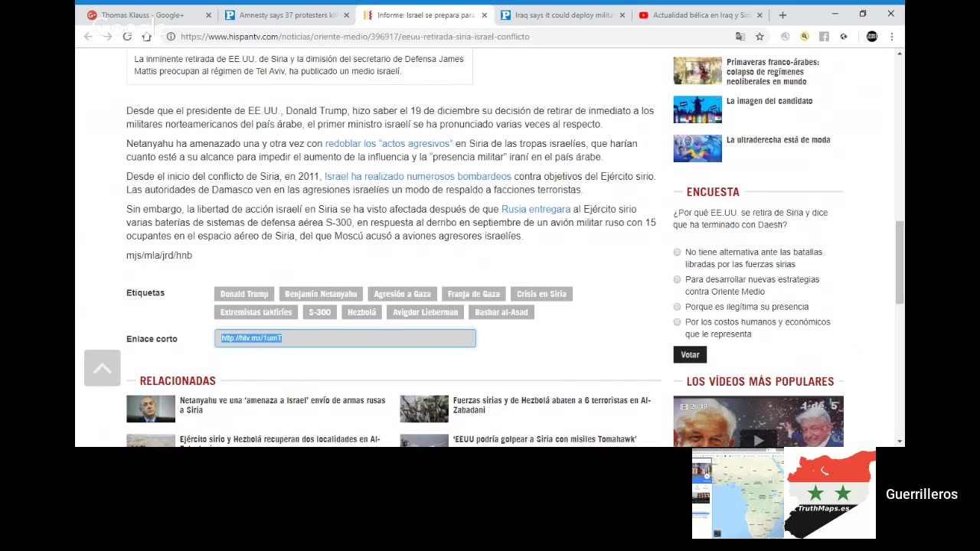Open 'EEUU podría golpear a Siria' article
This screenshot has height=551, width=980.
click(544, 440)
